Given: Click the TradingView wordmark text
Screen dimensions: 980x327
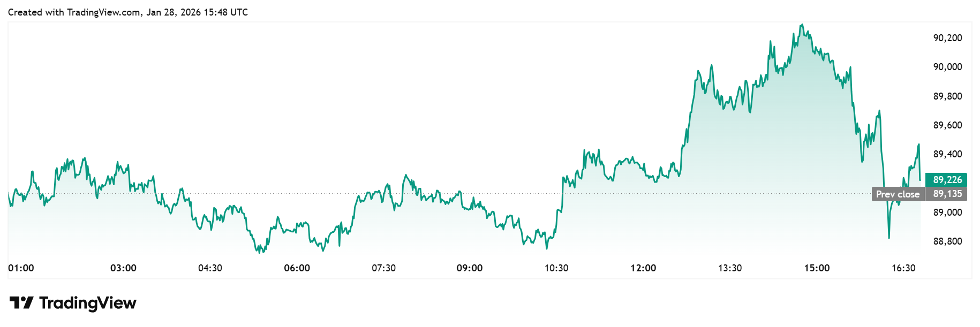Looking at the screenshot, I should click(88, 303).
